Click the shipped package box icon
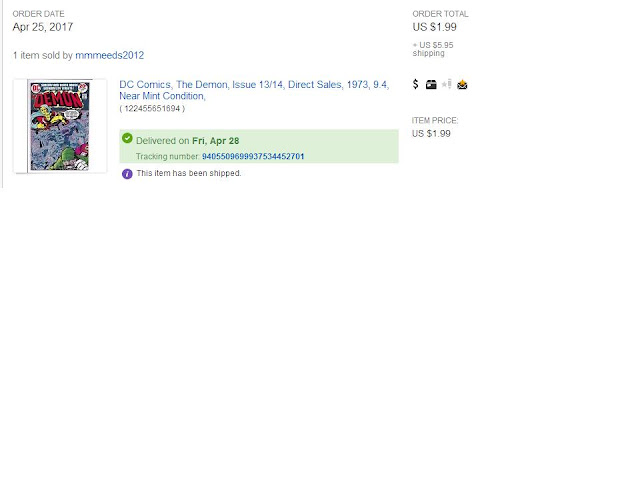The image size is (640, 480). (431, 84)
